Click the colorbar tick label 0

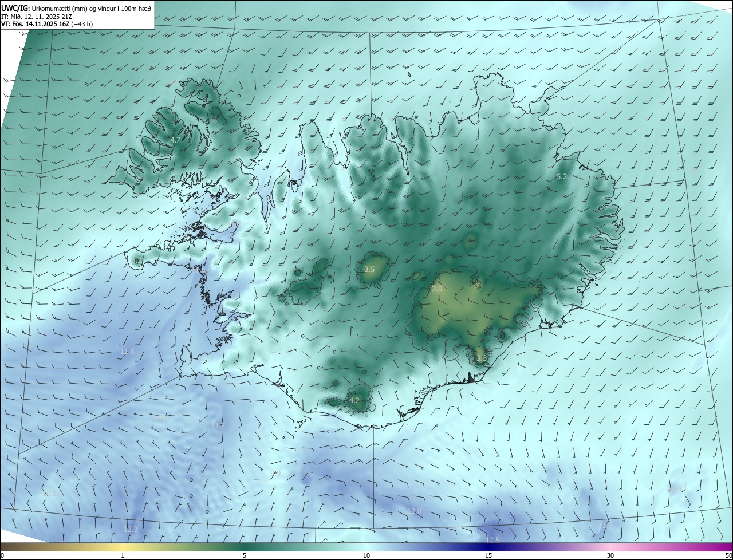(x=2, y=555)
